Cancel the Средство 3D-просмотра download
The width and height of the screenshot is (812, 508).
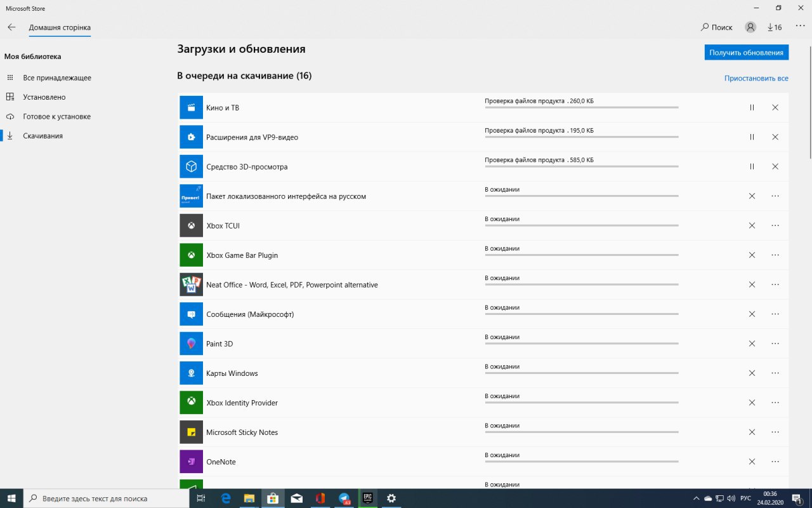tap(775, 166)
